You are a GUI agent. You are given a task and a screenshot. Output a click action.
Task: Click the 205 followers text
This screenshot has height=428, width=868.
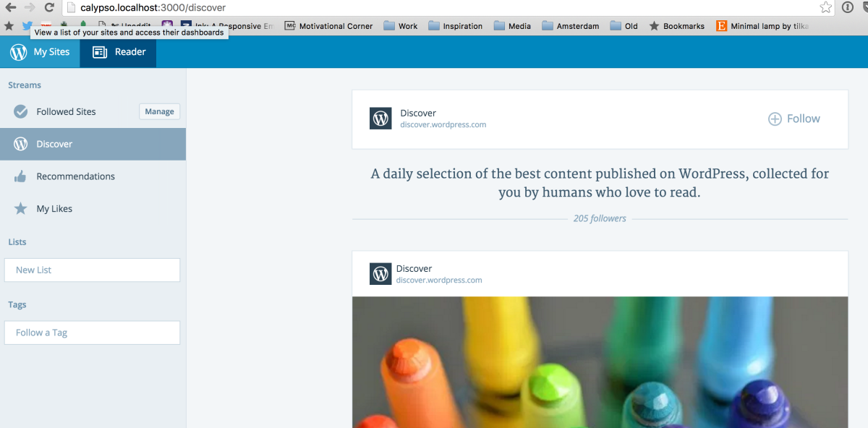tap(600, 218)
